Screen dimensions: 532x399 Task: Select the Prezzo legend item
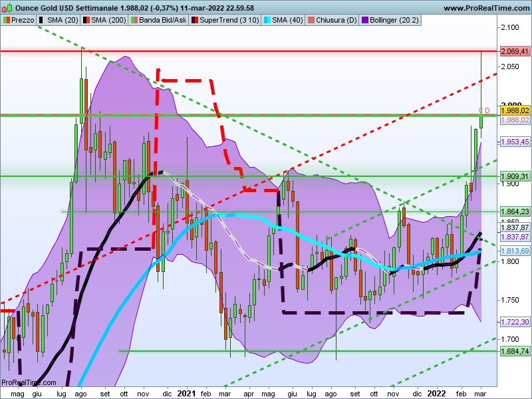19,20
